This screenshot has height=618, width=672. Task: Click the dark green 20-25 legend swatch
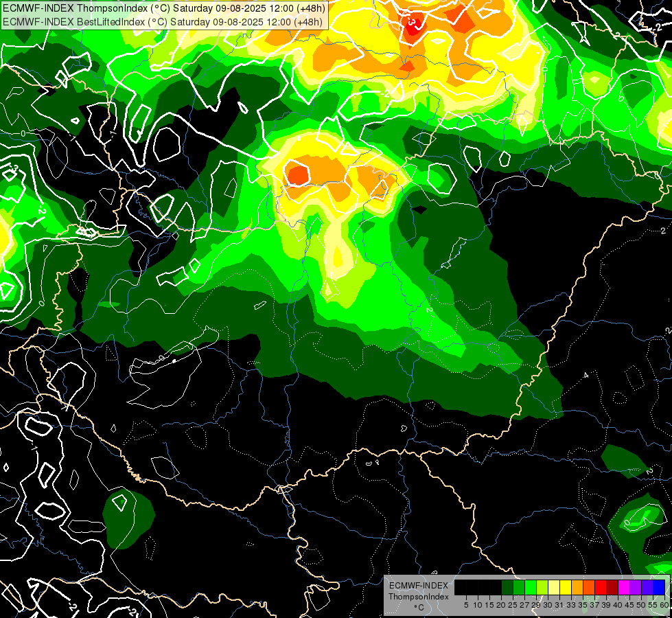click(507, 587)
